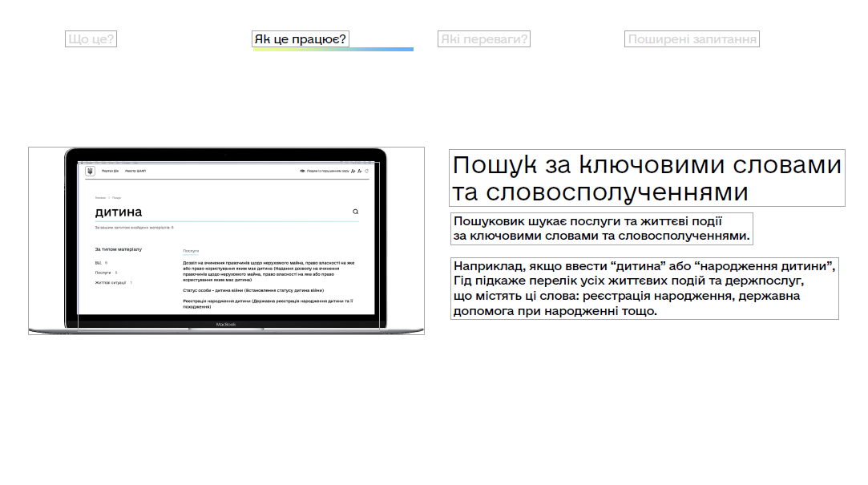Go to the "Поширені запитання" tab
Screen dimensions: 868x485
click(691, 39)
